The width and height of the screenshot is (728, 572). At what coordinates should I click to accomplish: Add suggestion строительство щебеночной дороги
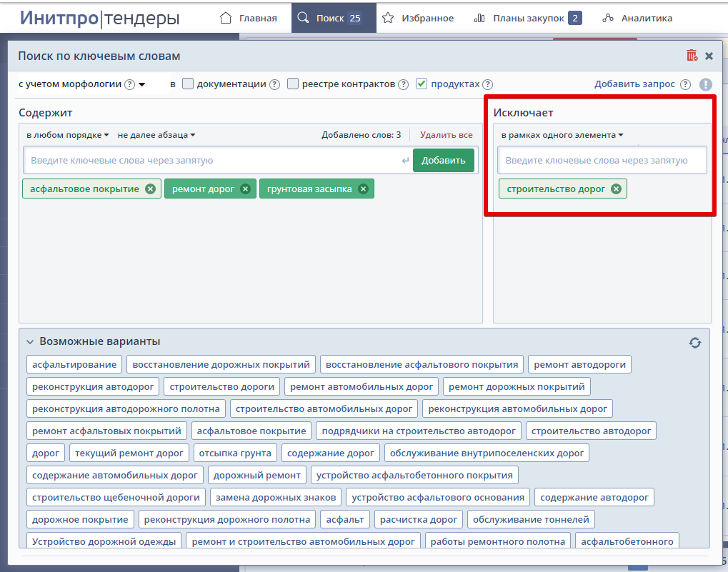116,498
